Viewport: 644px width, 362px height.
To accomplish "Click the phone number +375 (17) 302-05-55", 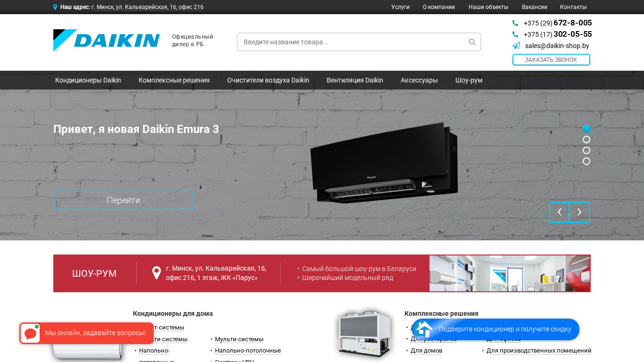I will [558, 34].
